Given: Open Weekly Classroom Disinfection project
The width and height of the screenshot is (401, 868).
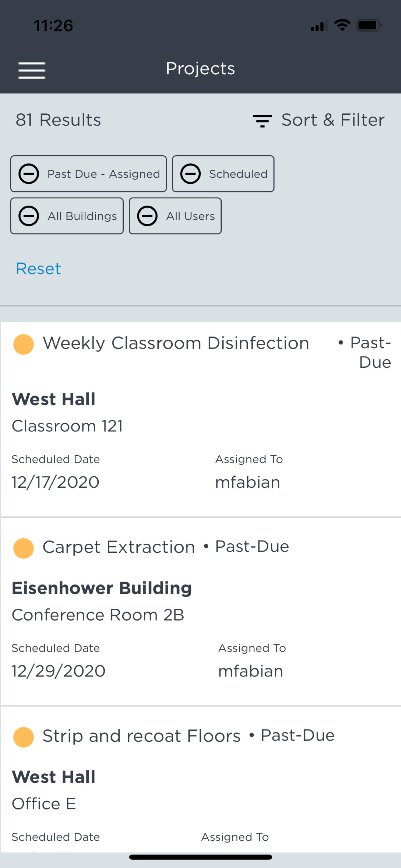Looking at the screenshot, I should tap(176, 343).
